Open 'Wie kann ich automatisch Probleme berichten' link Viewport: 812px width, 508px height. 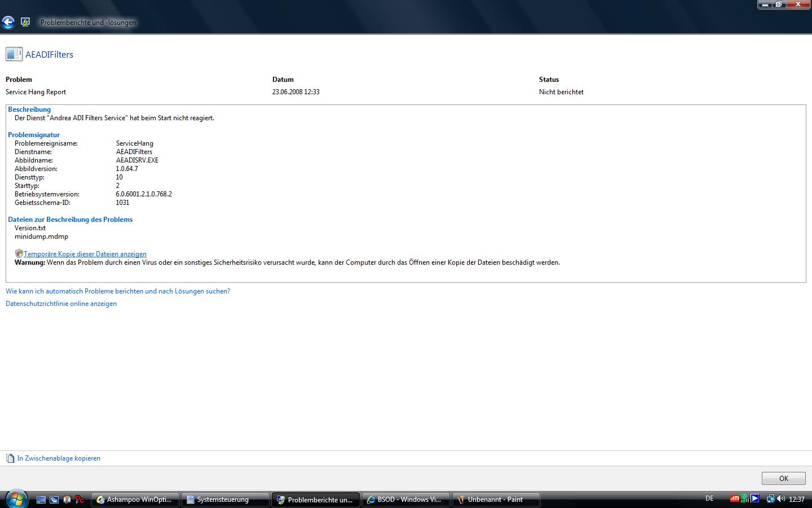pos(118,291)
